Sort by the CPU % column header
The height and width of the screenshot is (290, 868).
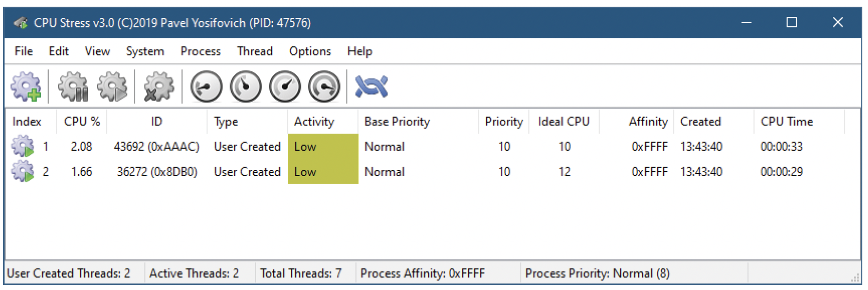click(82, 121)
